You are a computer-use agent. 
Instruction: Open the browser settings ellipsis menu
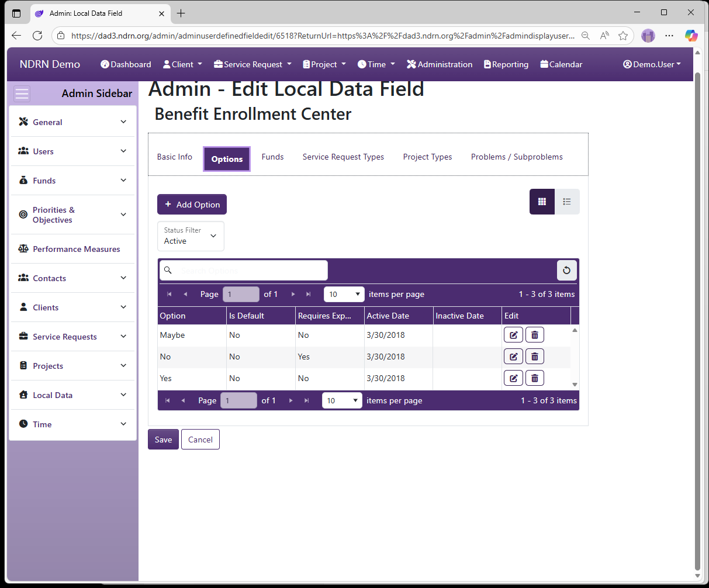point(669,36)
